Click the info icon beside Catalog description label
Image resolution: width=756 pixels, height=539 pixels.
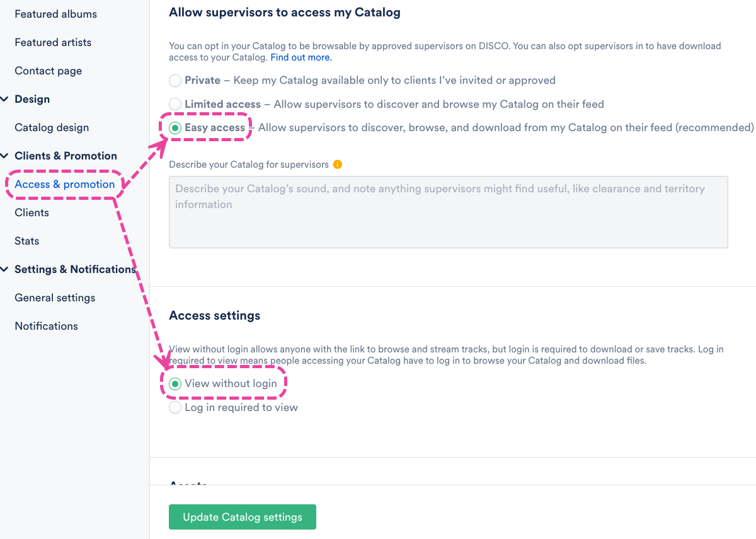(338, 165)
